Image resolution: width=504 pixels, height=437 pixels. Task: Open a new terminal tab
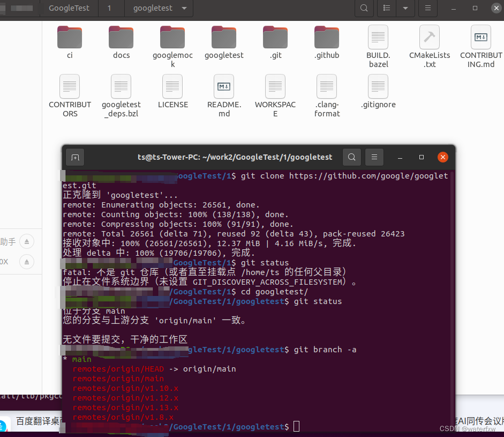(x=75, y=157)
